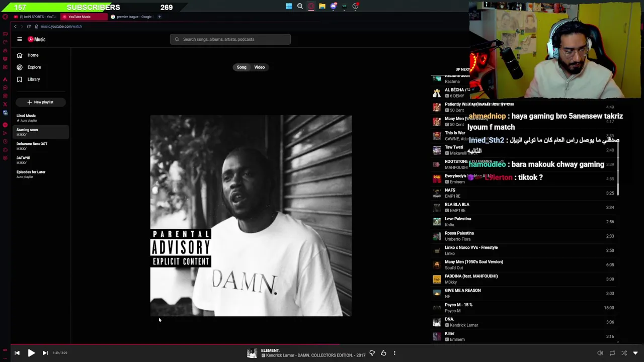Click the DAMN. album cover art

click(251, 216)
